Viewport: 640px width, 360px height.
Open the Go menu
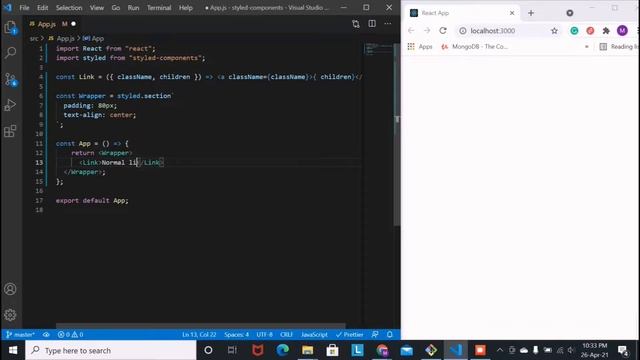click(x=116, y=8)
